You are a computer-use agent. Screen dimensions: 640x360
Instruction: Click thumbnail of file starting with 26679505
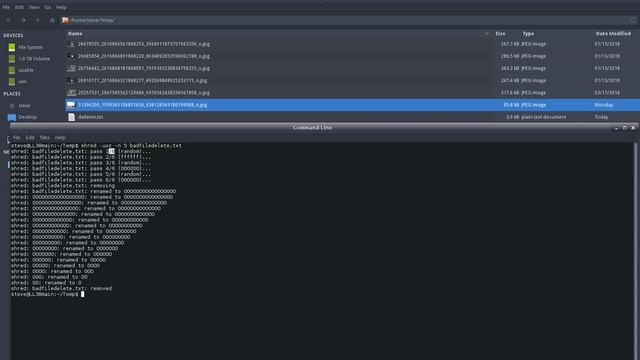click(71, 44)
